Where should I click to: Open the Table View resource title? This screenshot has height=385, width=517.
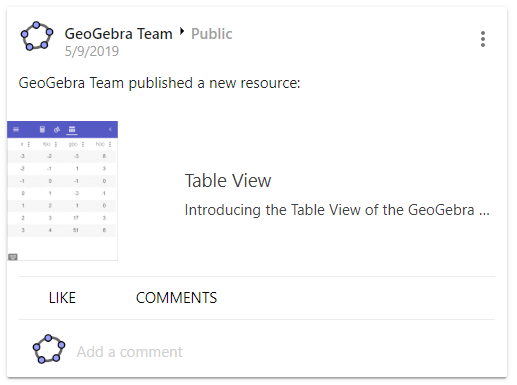[228, 181]
